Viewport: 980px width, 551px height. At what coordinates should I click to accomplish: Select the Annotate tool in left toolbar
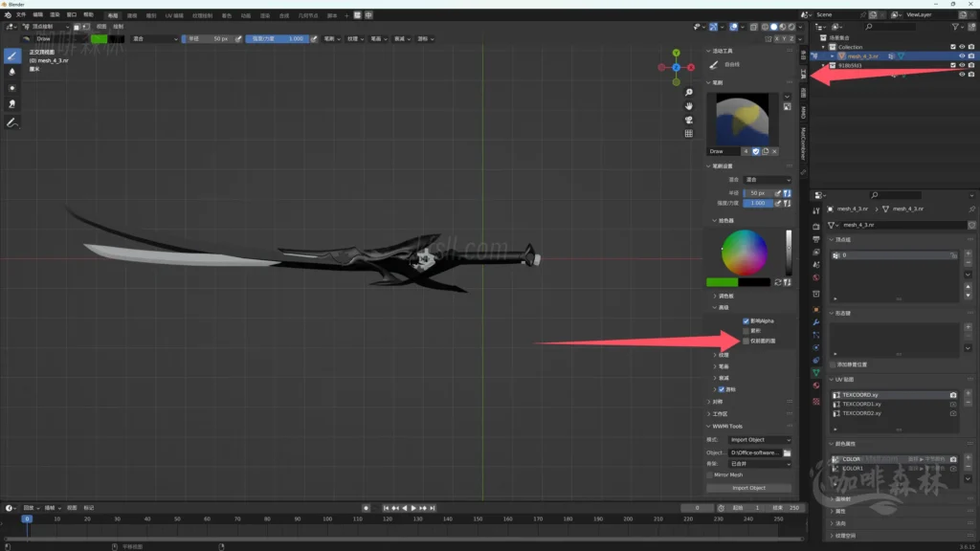(12, 122)
